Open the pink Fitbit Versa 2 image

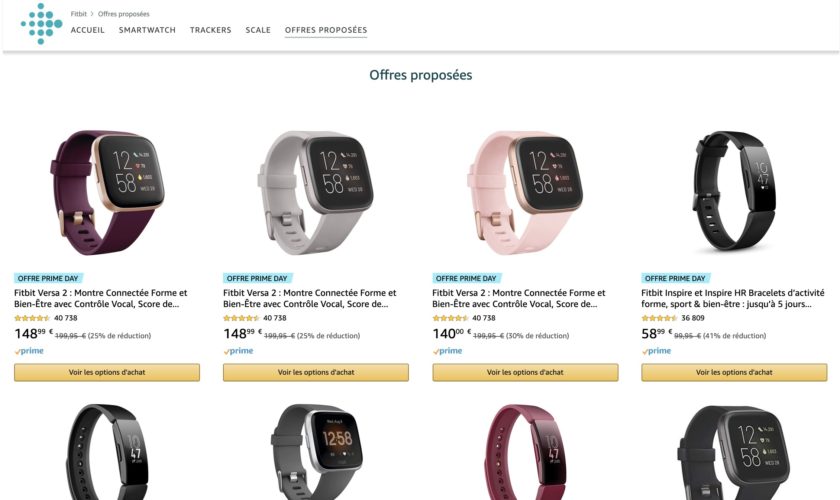coord(525,192)
